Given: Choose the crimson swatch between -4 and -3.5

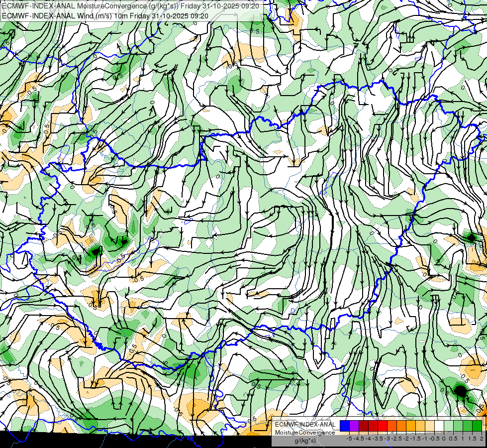Looking at the screenshot, I should pos(373,426).
